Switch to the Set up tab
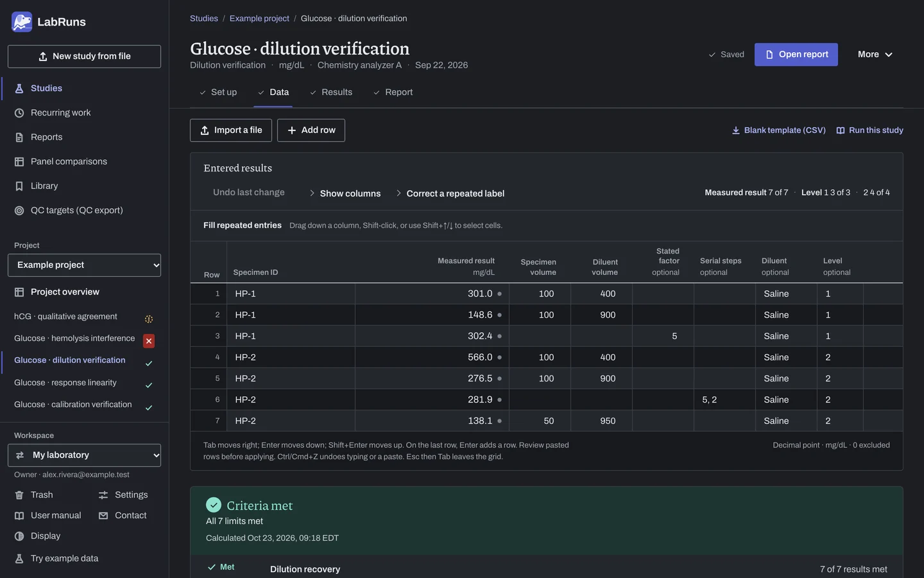The image size is (924, 578). tap(218, 92)
